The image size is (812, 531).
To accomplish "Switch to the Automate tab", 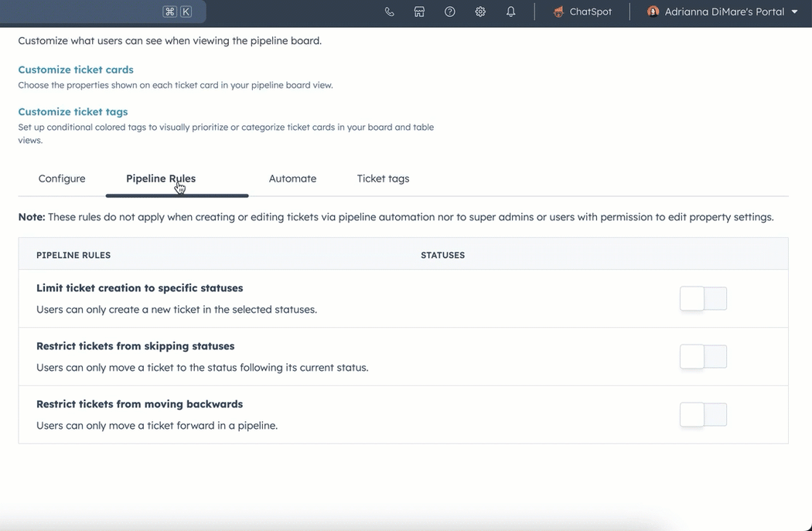I will click(x=292, y=179).
